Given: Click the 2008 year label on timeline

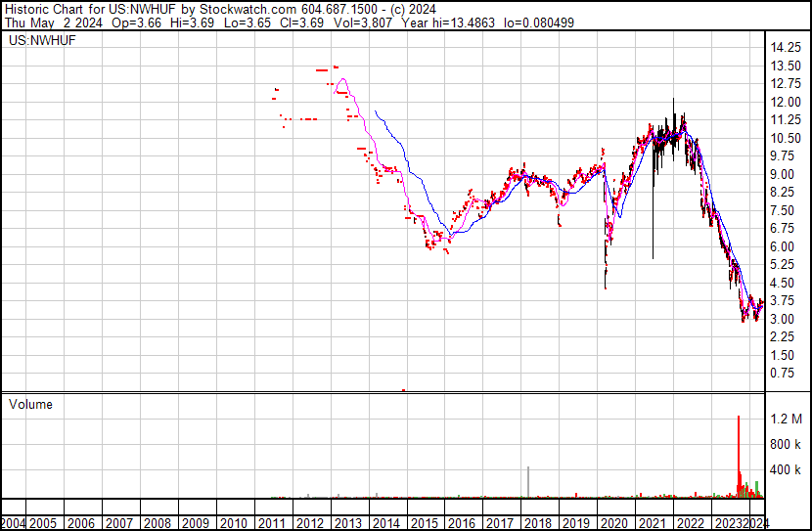Looking at the screenshot, I should (x=158, y=523).
